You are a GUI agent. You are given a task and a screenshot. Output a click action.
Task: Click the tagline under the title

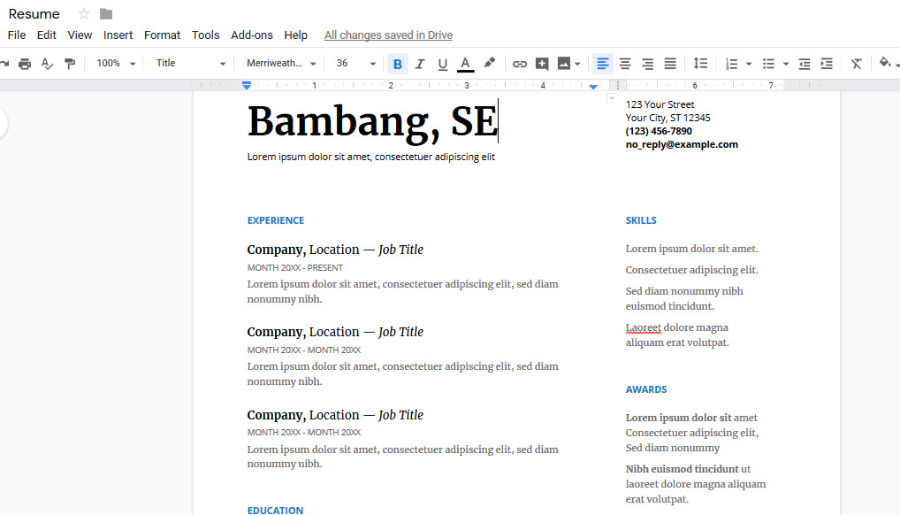[371, 157]
